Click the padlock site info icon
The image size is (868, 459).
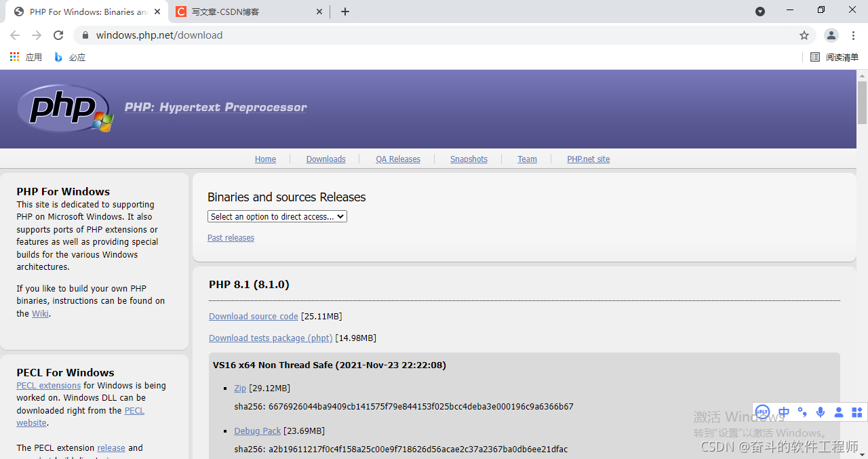coord(85,35)
